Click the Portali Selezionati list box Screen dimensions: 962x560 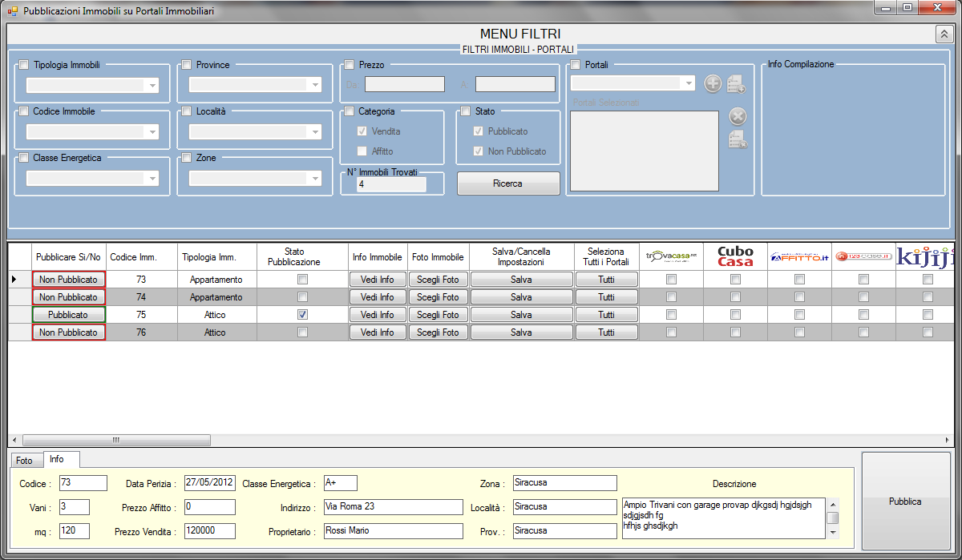pyautogui.click(x=645, y=151)
